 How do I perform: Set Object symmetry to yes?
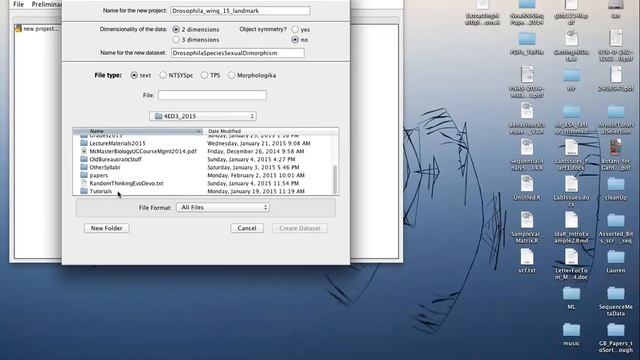point(295,29)
